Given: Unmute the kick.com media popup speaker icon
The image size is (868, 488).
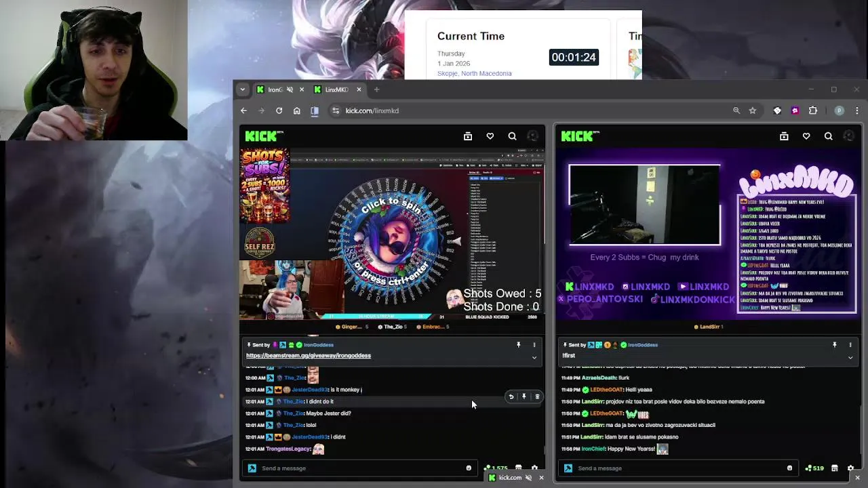Looking at the screenshot, I should (528, 478).
